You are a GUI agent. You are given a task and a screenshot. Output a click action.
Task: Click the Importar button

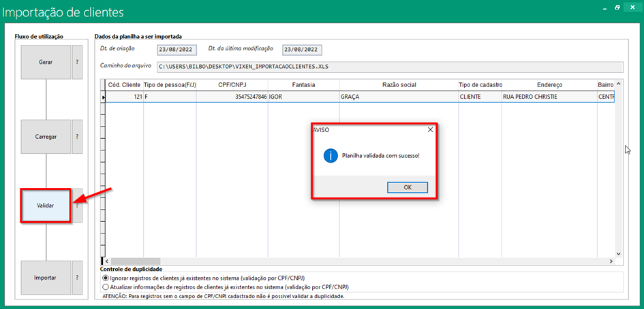click(46, 278)
